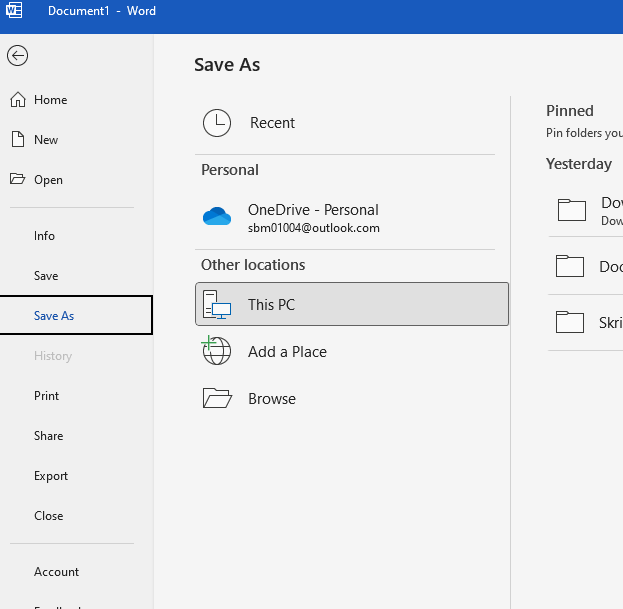Image resolution: width=623 pixels, height=609 pixels.
Task: Go to the Share option
Action: (x=48, y=436)
